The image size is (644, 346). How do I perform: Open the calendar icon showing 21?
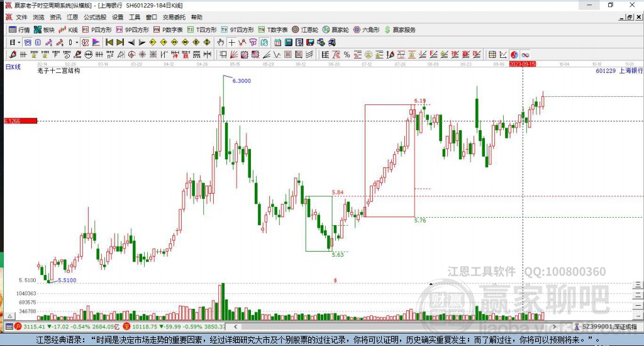click(277, 42)
